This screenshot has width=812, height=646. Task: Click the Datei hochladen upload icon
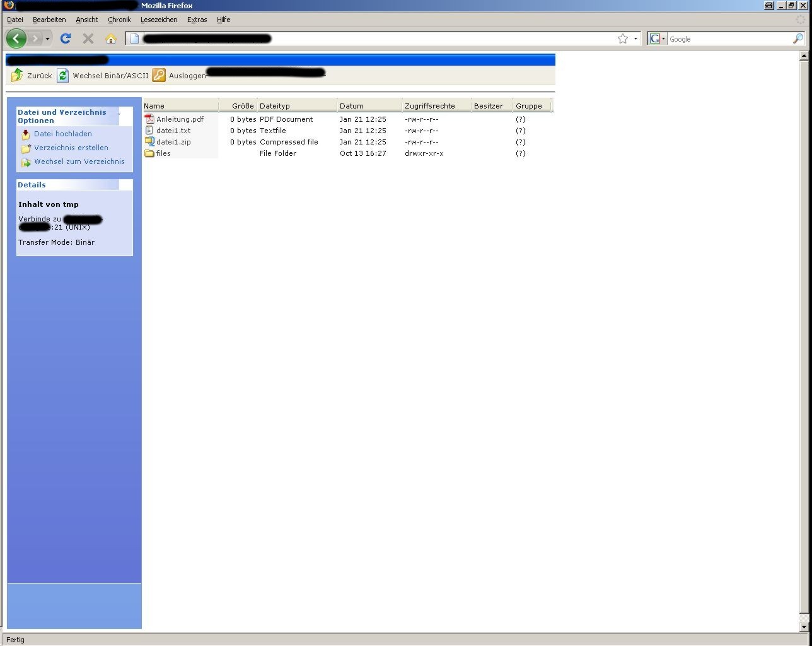click(x=26, y=134)
